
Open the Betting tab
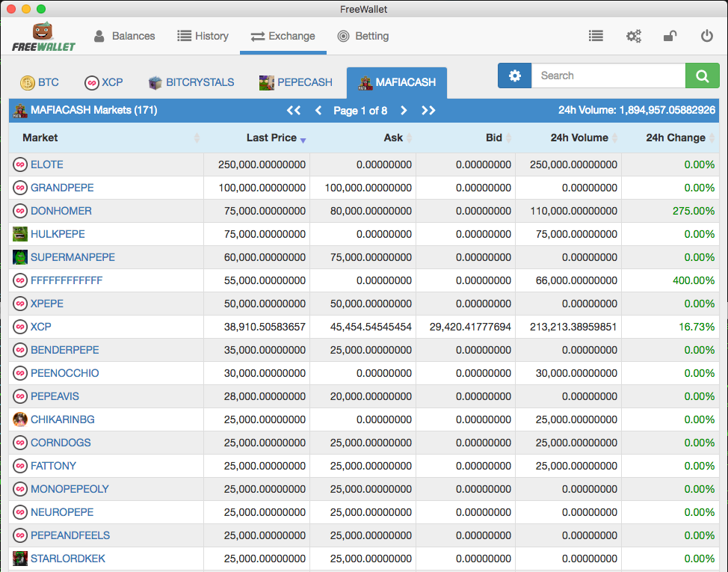pyautogui.click(x=363, y=36)
